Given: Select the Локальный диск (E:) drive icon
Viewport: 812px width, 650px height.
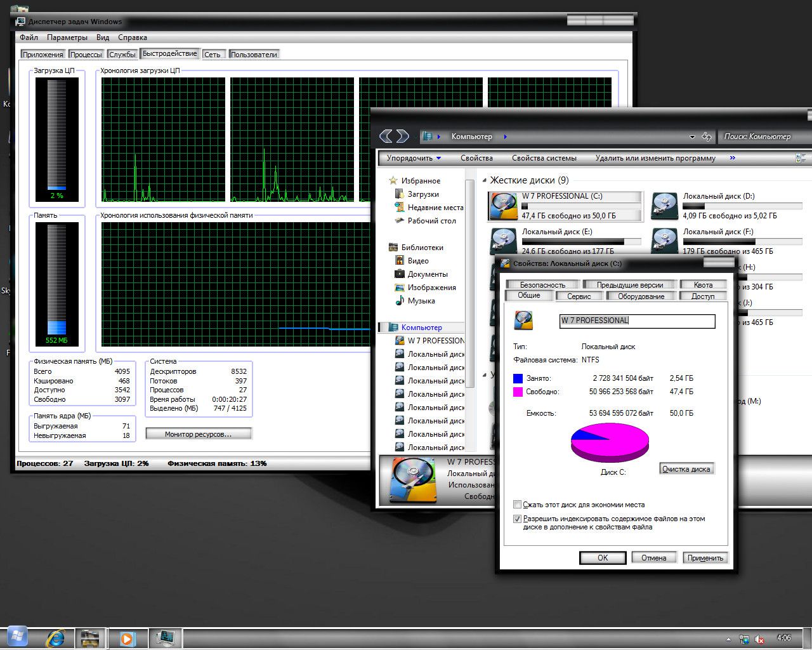Looking at the screenshot, I should point(503,241).
